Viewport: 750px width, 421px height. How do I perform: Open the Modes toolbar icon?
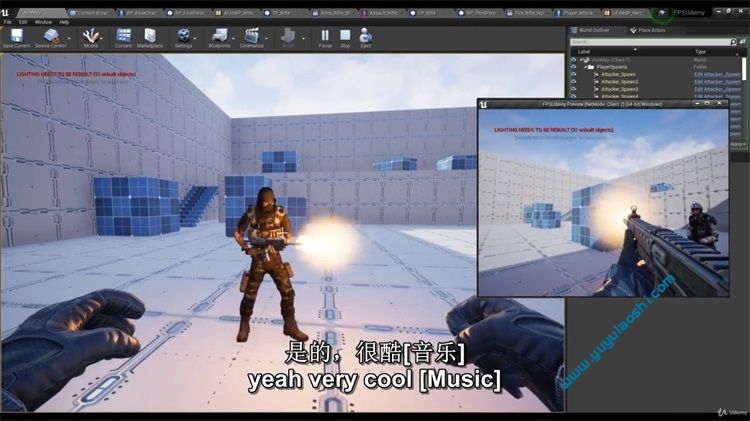(90, 36)
